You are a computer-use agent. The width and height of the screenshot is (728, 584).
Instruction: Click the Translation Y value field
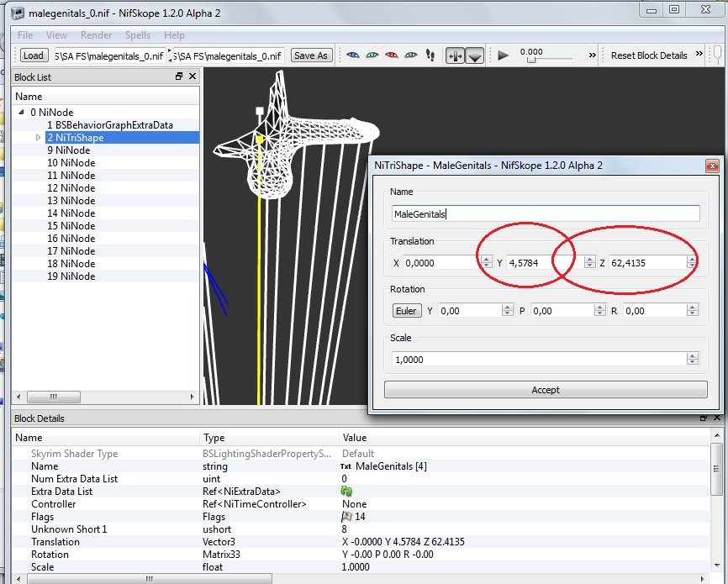[x=544, y=263]
